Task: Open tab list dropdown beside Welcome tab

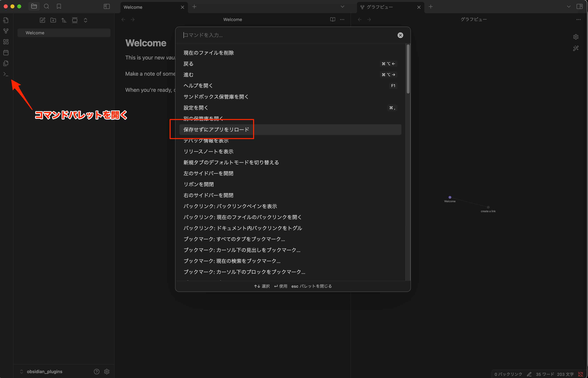Action: 342,7
